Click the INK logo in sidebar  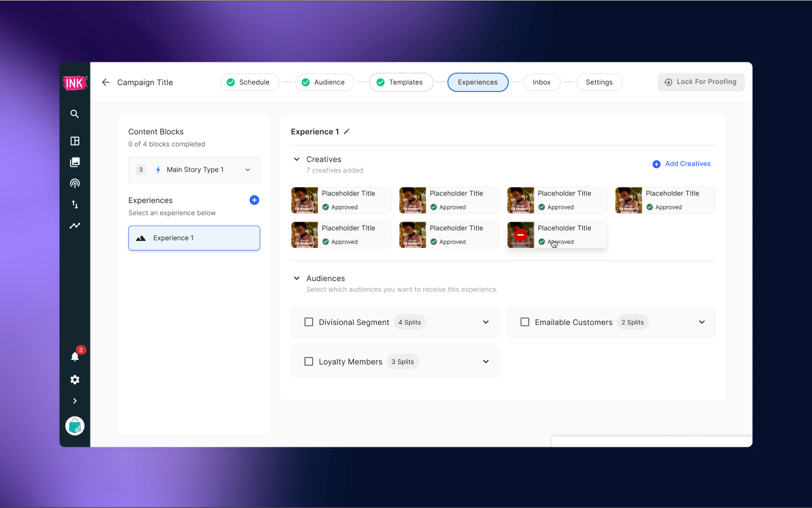click(x=75, y=83)
